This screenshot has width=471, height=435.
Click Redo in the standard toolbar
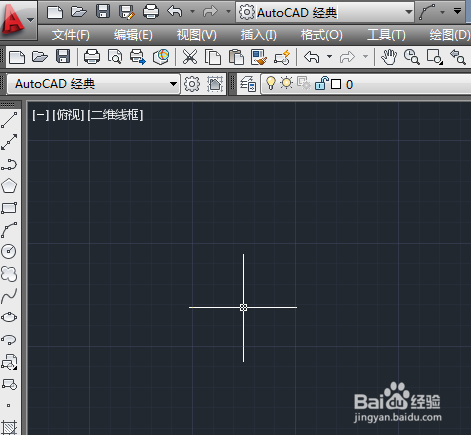click(347, 57)
